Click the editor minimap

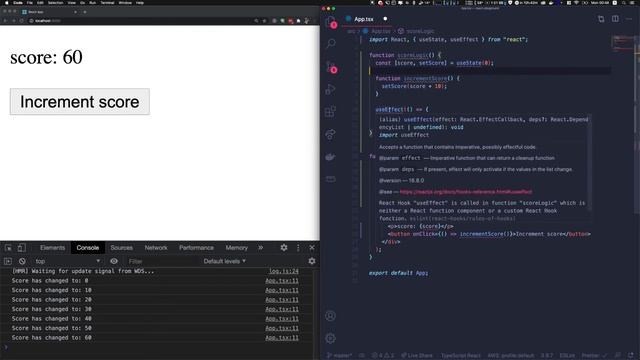pos(623,43)
